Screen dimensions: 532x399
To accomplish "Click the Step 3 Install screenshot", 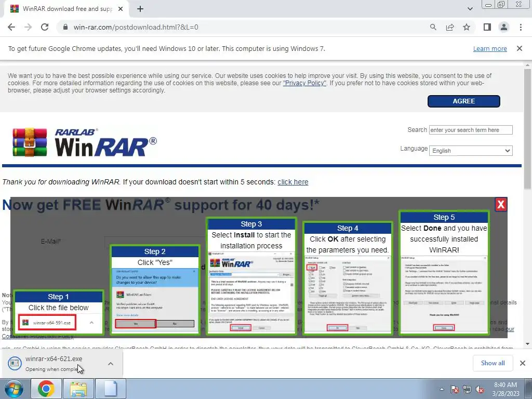I will [x=251, y=276].
